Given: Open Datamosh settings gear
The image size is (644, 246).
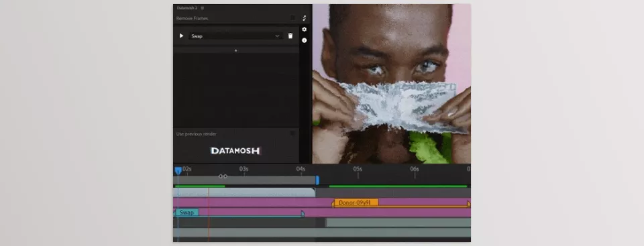Looking at the screenshot, I should 304,29.
